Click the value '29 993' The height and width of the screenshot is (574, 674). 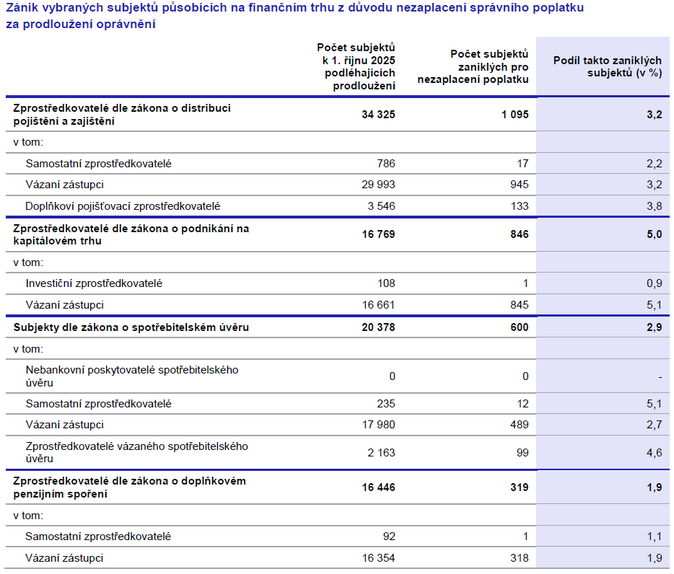pyautogui.click(x=378, y=184)
